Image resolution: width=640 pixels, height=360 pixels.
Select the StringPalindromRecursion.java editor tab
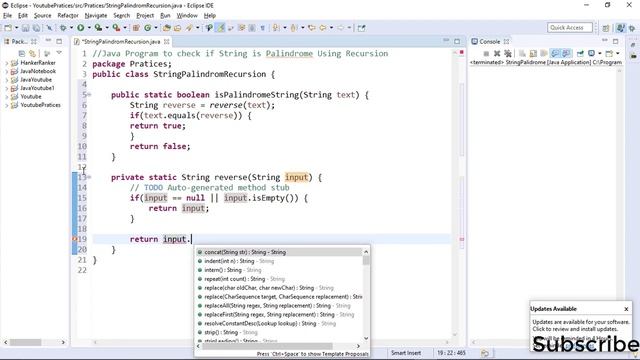click(x=121, y=42)
